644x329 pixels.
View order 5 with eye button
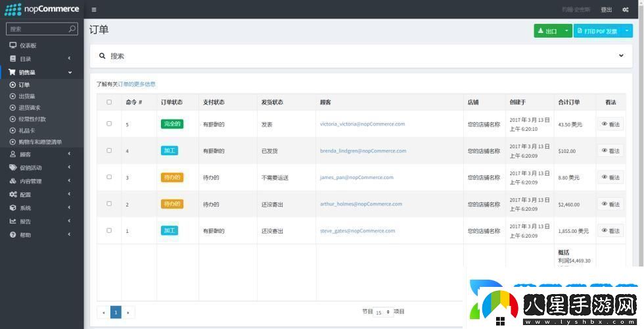click(610, 124)
